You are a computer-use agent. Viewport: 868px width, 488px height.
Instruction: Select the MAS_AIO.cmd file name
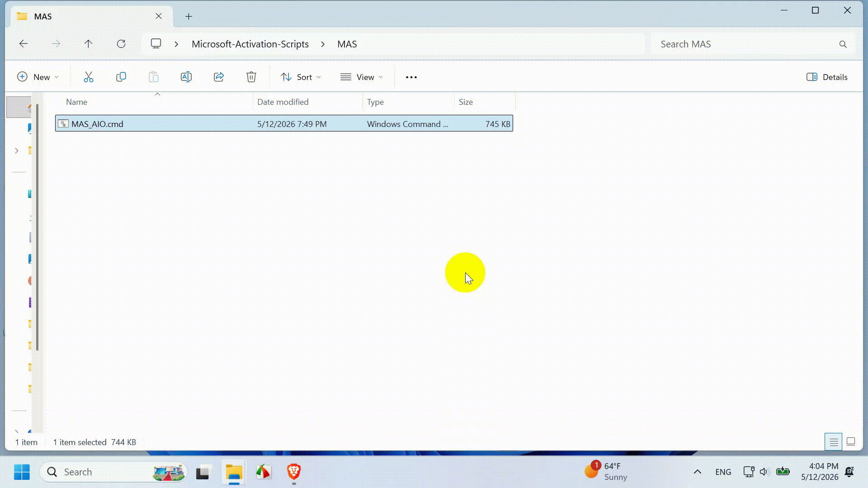point(97,124)
